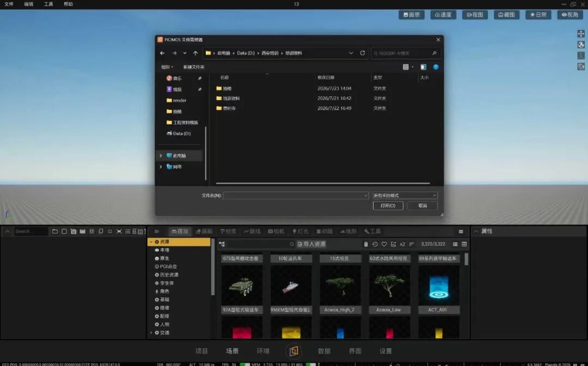This screenshot has height=366, width=588.
Task: Click the center PICIMOS logo icon in bottom bar
Action: [x=293, y=351]
